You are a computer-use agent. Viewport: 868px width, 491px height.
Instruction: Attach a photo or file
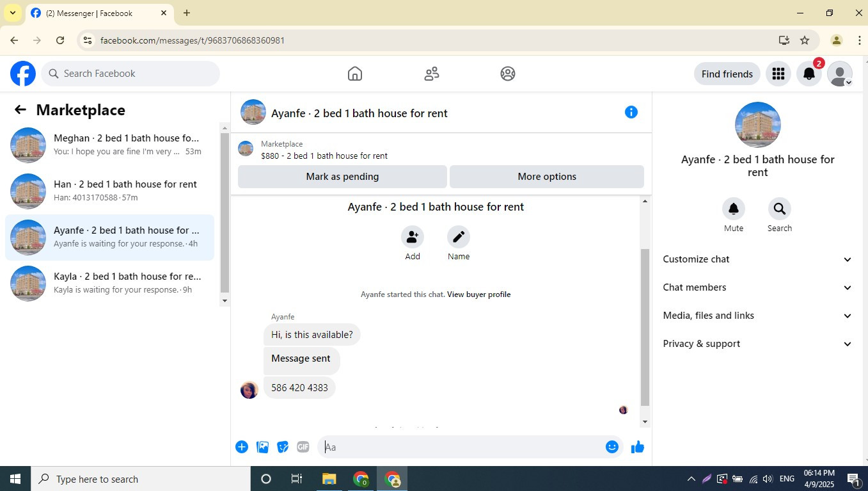(x=262, y=447)
